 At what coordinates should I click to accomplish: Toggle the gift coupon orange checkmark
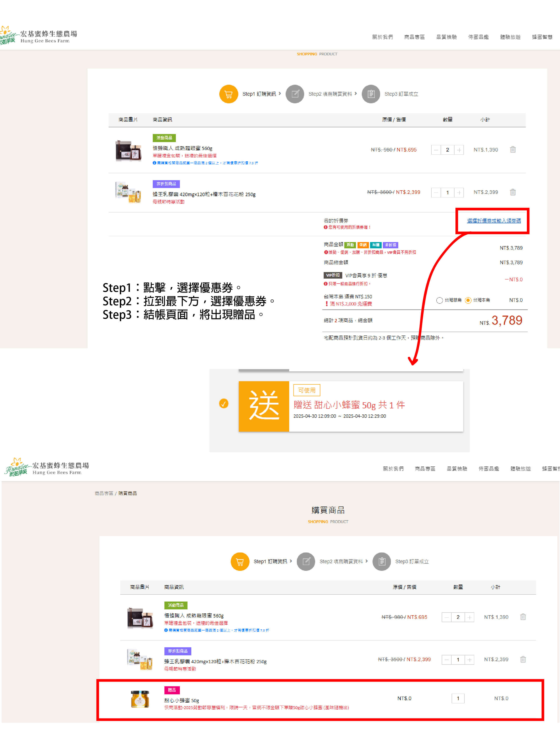(x=224, y=404)
